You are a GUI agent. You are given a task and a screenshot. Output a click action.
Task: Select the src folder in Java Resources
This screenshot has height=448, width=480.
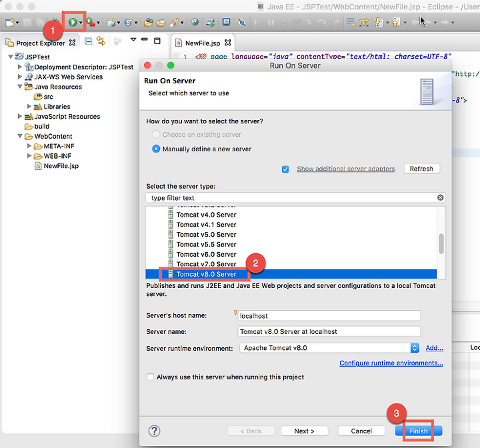(x=43, y=97)
